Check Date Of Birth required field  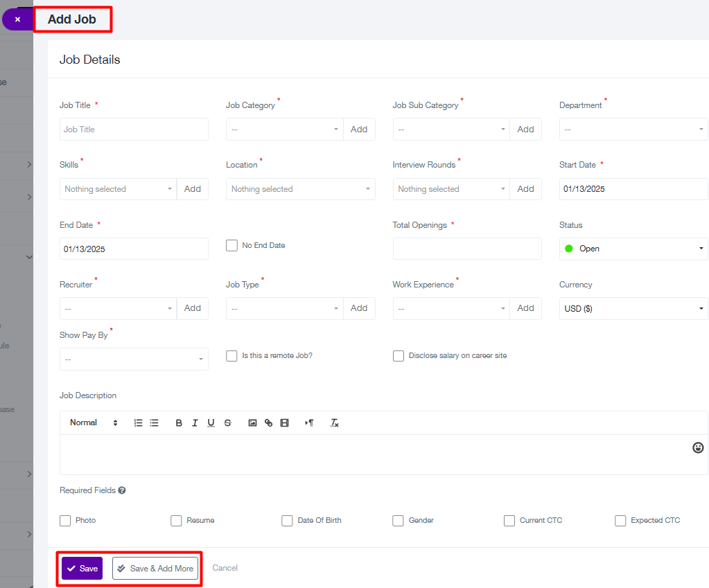tap(287, 521)
